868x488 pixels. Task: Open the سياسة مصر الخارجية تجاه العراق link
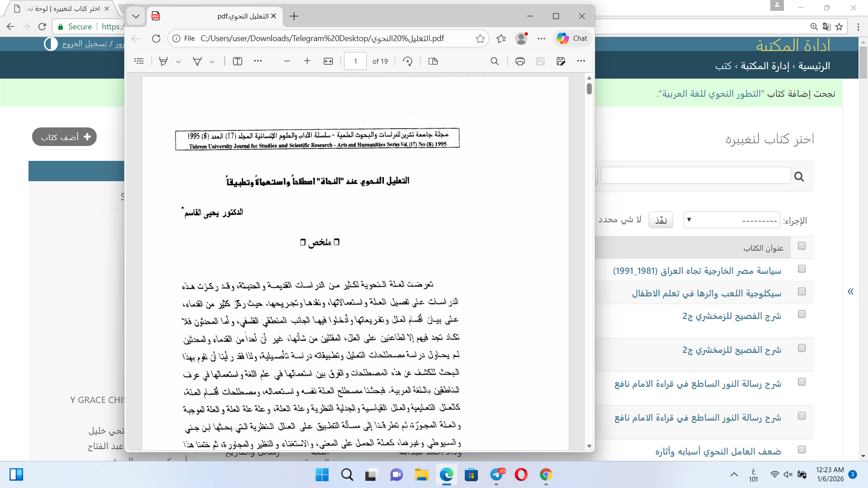click(x=697, y=271)
